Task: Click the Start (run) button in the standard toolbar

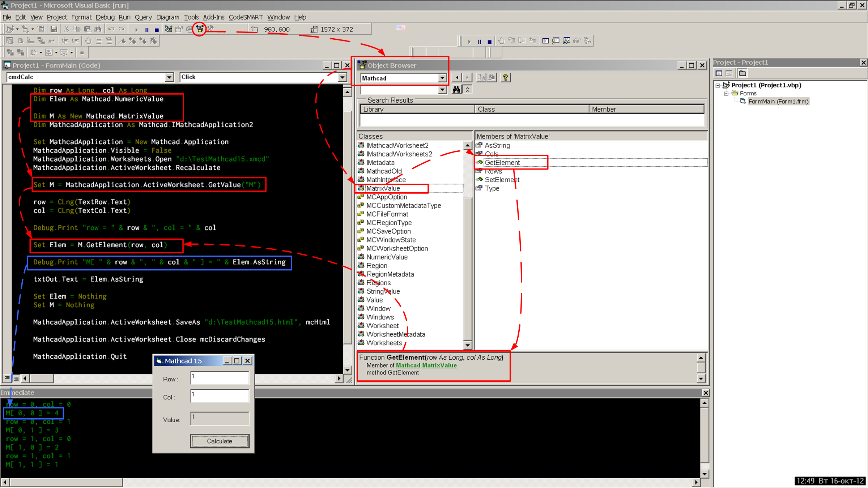Action: click(x=136, y=30)
